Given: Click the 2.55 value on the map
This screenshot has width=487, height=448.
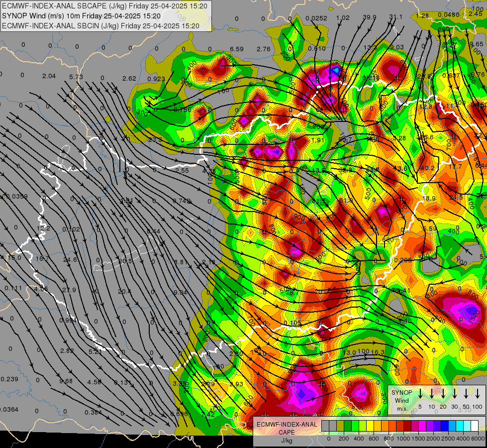Looking at the screenshot, I should pos(182,171).
